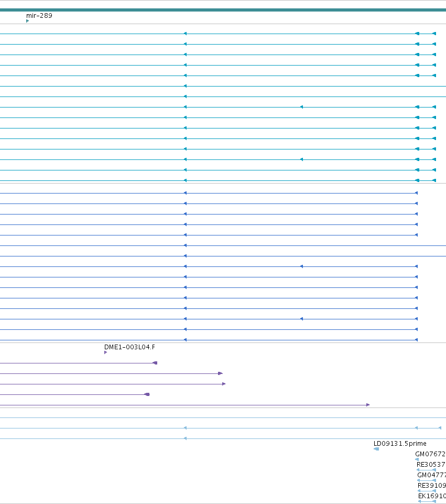This screenshot has width=446, height=504.
Task: Select the DME1-003L04.F label
Action: tap(129, 347)
